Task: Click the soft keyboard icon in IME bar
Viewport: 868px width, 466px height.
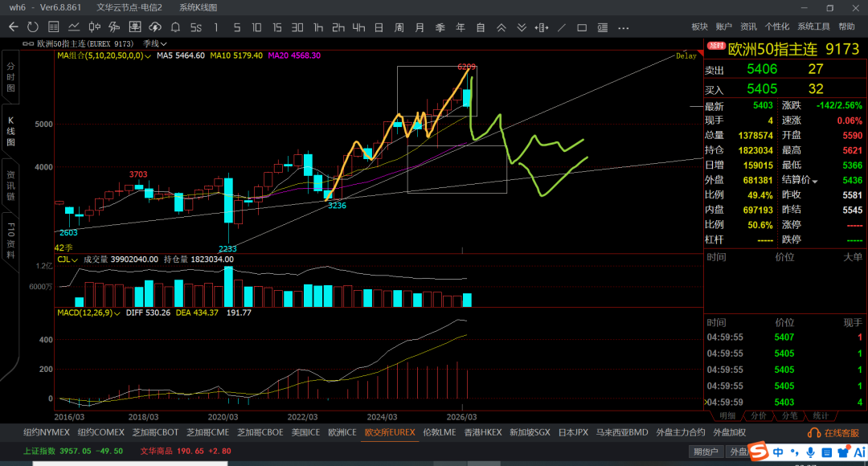Action: click(826, 452)
